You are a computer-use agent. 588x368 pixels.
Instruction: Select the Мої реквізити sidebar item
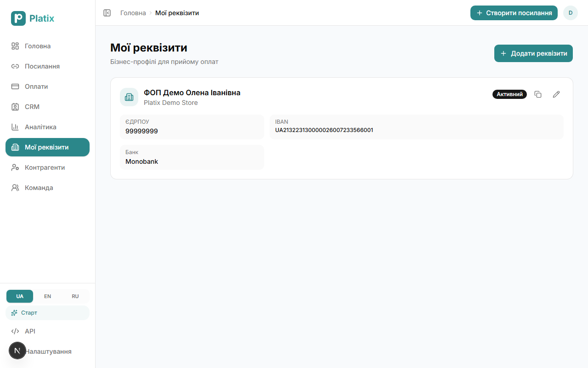(x=47, y=147)
